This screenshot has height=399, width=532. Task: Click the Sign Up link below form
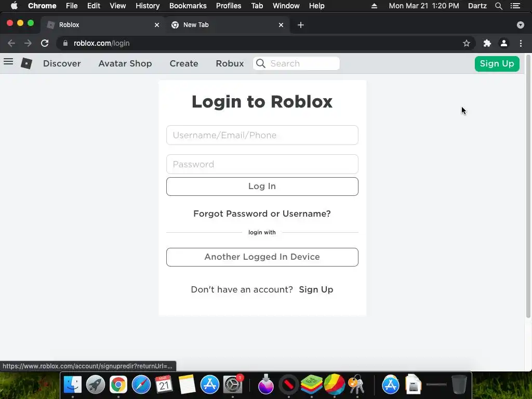(316, 289)
